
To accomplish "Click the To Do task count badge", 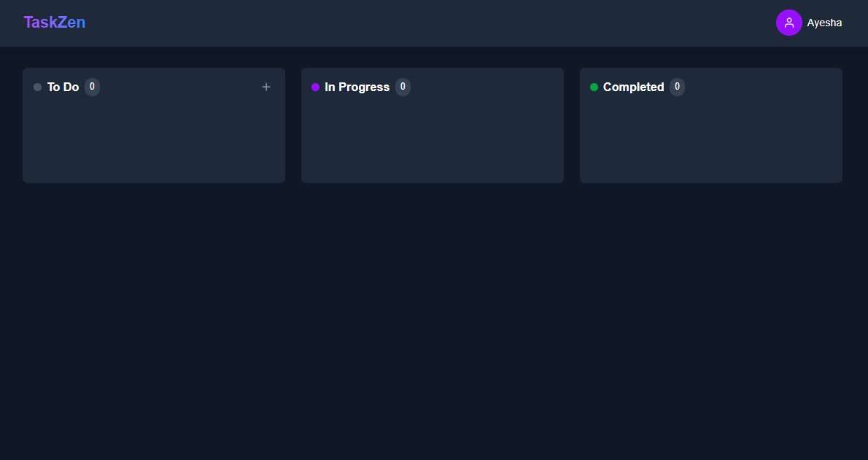I will click(92, 87).
